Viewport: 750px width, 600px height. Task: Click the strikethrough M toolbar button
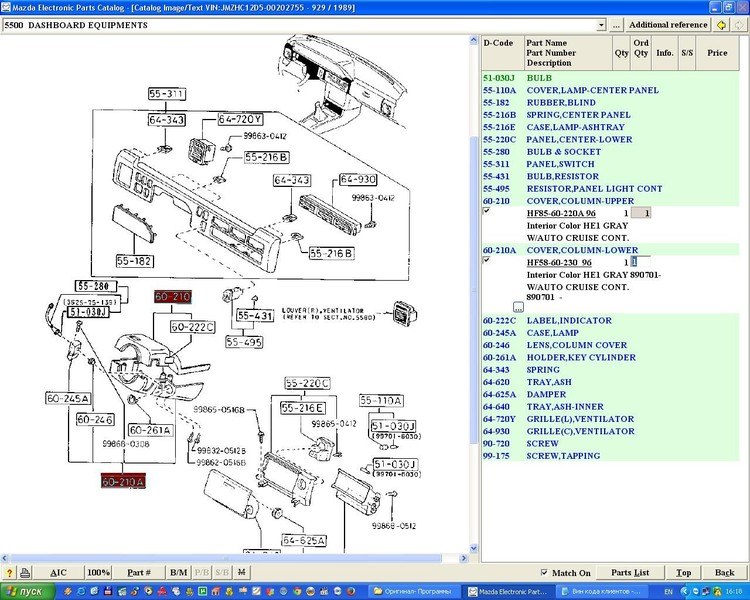(x=242, y=572)
